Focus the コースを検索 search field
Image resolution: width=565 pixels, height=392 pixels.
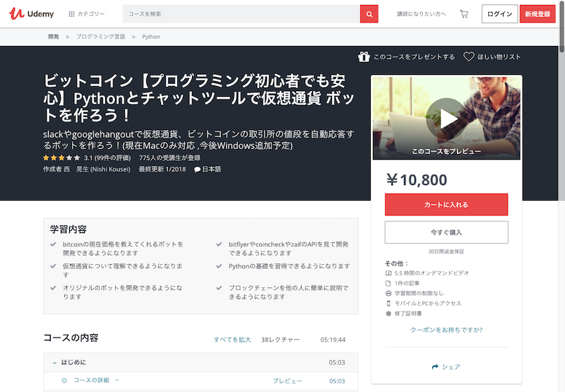pos(241,13)
